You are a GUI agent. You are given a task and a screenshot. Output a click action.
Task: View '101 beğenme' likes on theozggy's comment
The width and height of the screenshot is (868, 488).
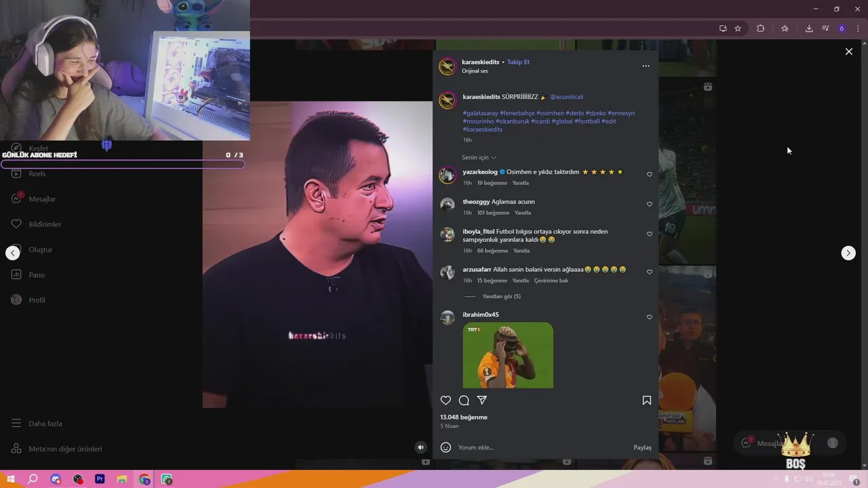click(493, 213)
